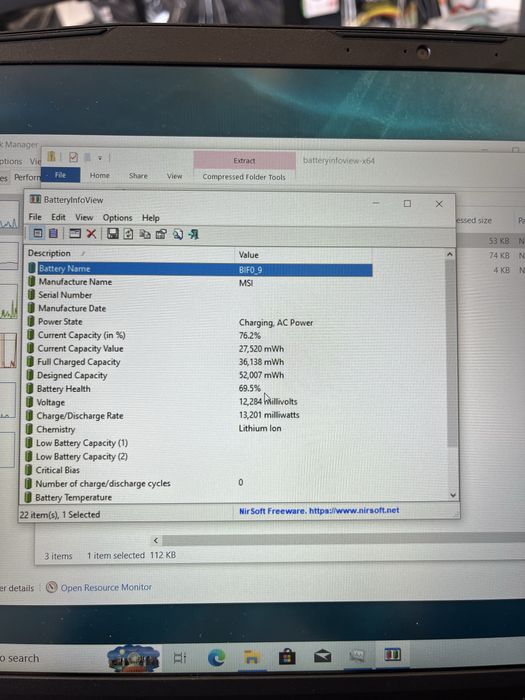This screenshot has width=525, height=700.
Task: Open Explorer's Quick Access Toolbar dropdown arrow
Action: coord(100,158)
